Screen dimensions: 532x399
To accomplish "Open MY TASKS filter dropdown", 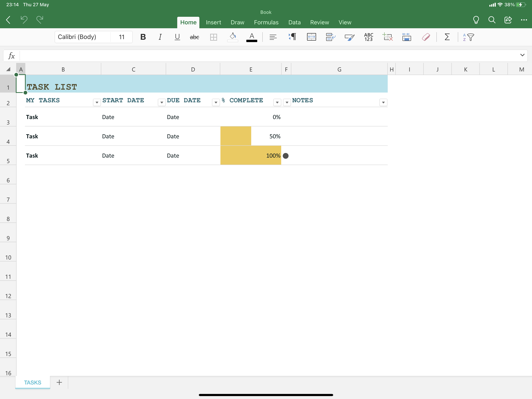I will [97, 102].
